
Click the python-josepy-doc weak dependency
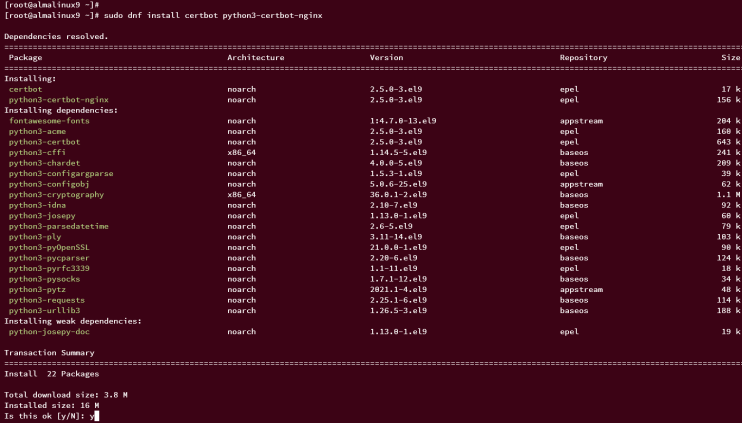[x=51, y=331]
